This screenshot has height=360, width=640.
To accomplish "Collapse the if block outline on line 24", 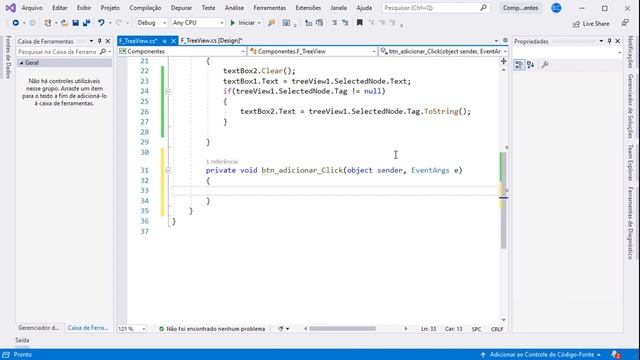I will [x=168, y=91].
